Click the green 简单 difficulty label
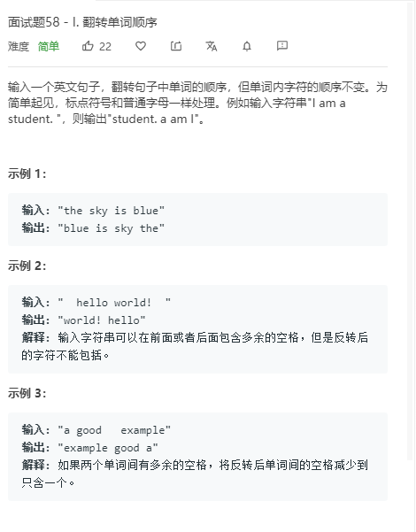Viewport: 416px width, 532px height. tap(49, 46)
